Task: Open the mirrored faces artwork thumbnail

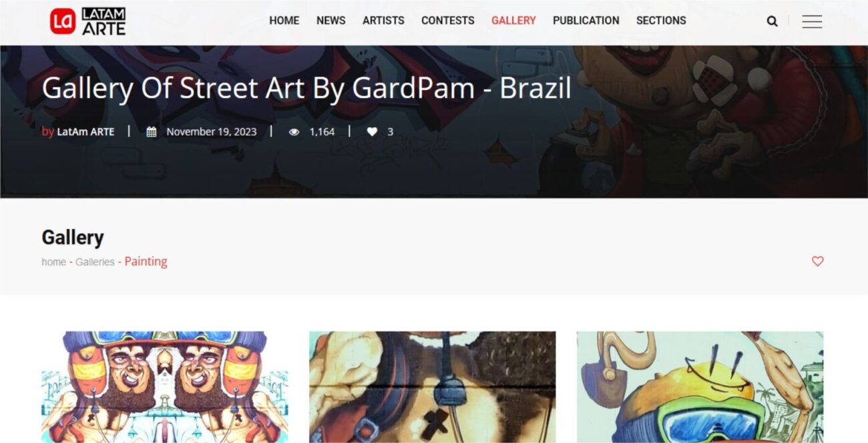Action: point(165,387)
